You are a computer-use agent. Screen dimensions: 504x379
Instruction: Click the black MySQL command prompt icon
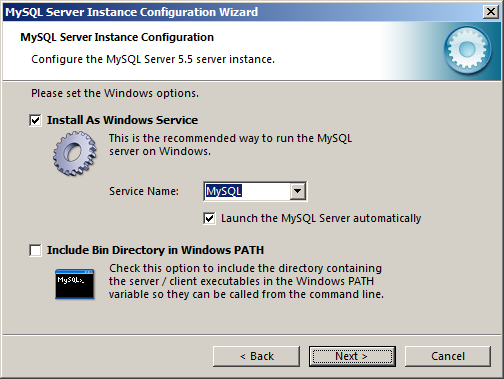[x=75, y=284]
